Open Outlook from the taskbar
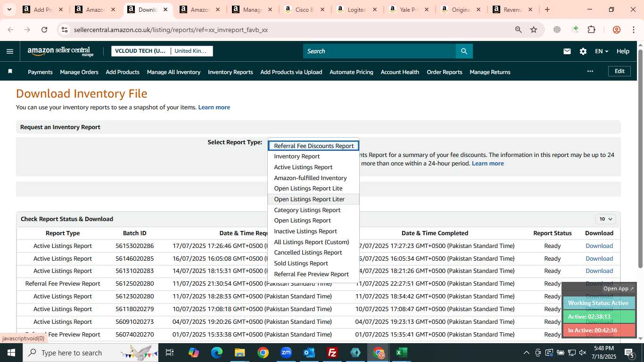The height and width of the screenshot is (362, 644). [x=309, y=353]
